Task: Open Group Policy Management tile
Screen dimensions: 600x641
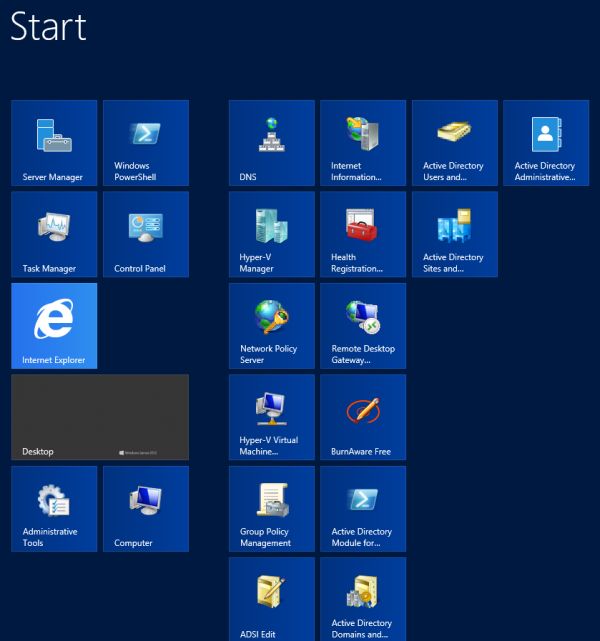Action: pos(272,509)
